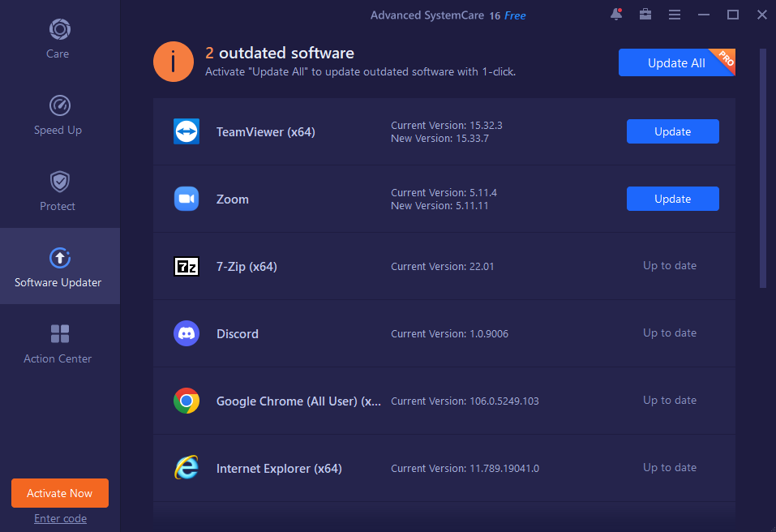Click the Care label in the sidebar
The image size is (776, 532).
pyautogui.click(x=58, y=54)
